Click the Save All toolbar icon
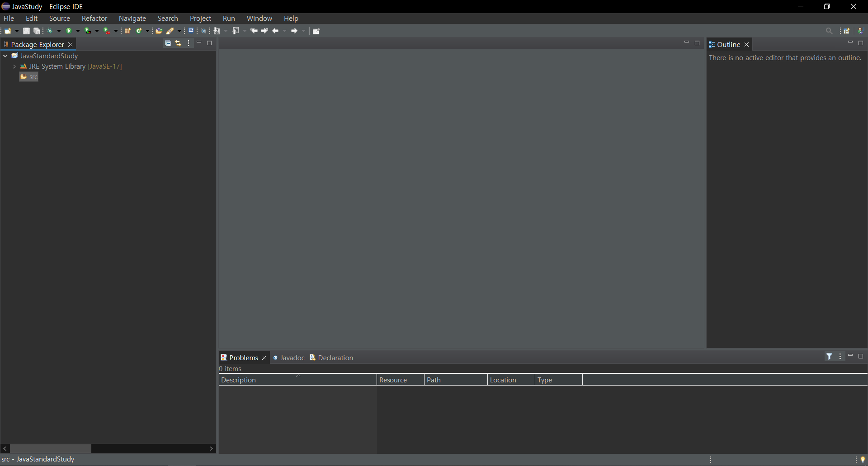Image resolution: width=868 pixels, height=466 pixels. [37, 31]
